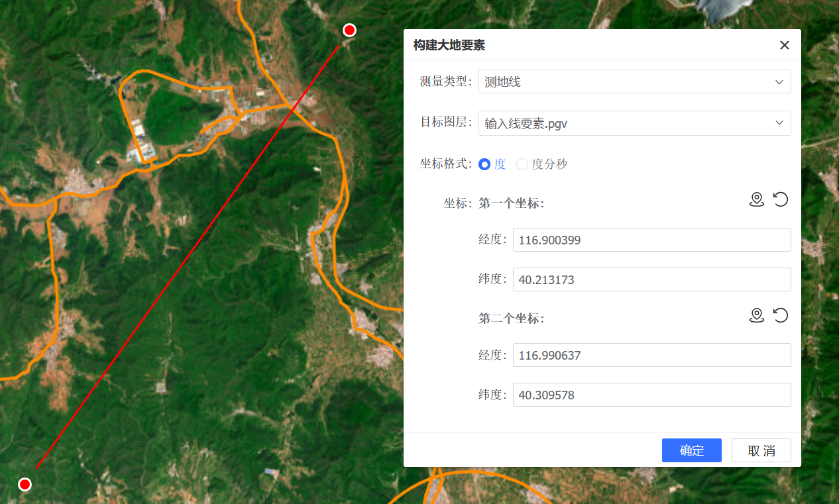Close the 构建大地要素 dialog
Screen dimensions: 839x504
tap(785, 45)
